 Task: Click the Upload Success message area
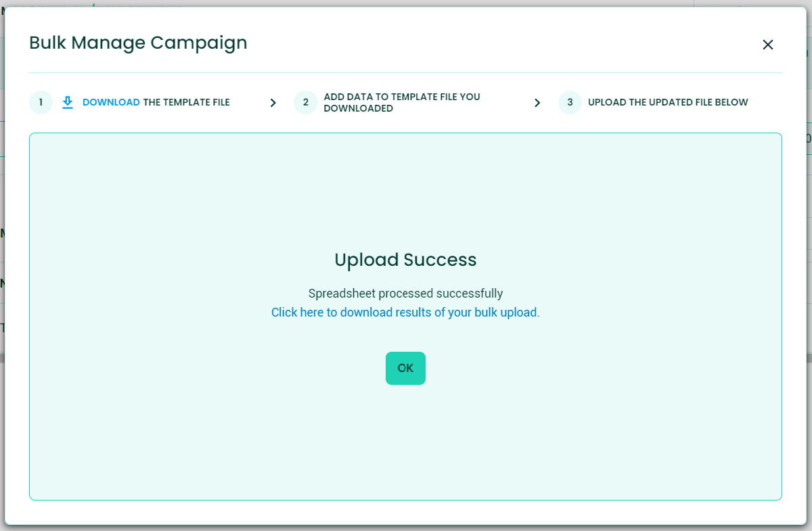pos(405,260)
